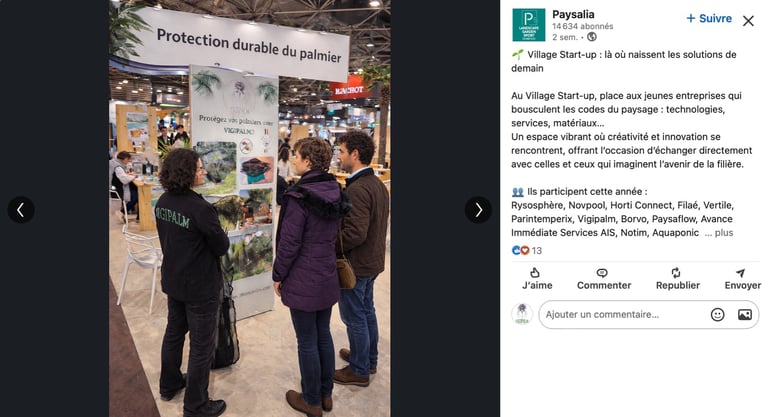Show the next photo with right arrow

click(478, 210)
